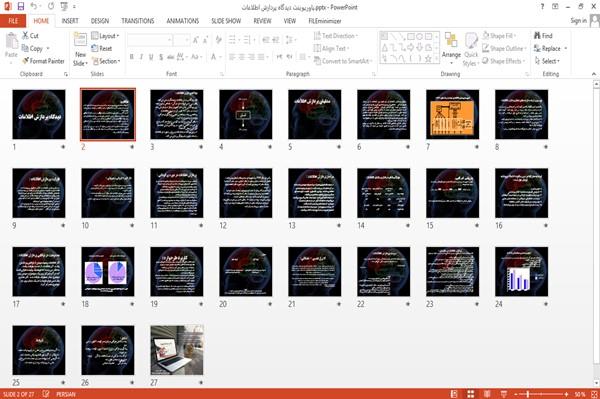Open the Shape Fill dropdown
This screenshot has height=399, width=600.
coord(499,36)
